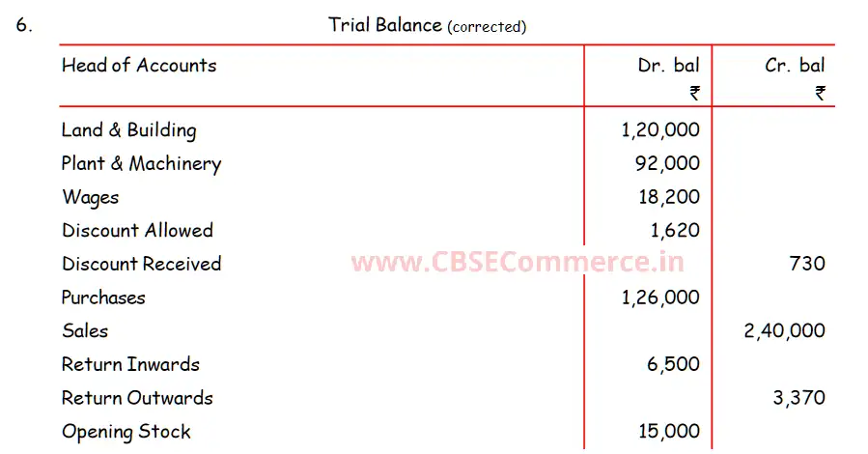
Task: Click the Head of Accounts column header
Action: (139, 66)
